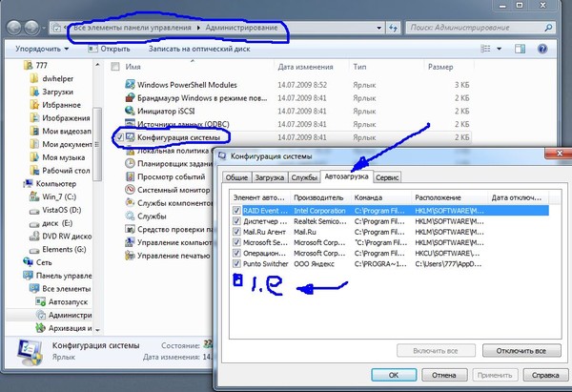
Task: Click the Источники данных (ODBC) icon
Action: pyautogui.click(x=130, y=123)
